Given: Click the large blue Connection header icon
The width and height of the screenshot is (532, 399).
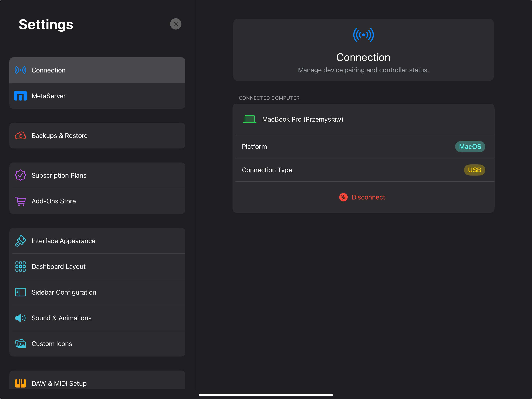Looking at the screenshot, I should (363, 35).
